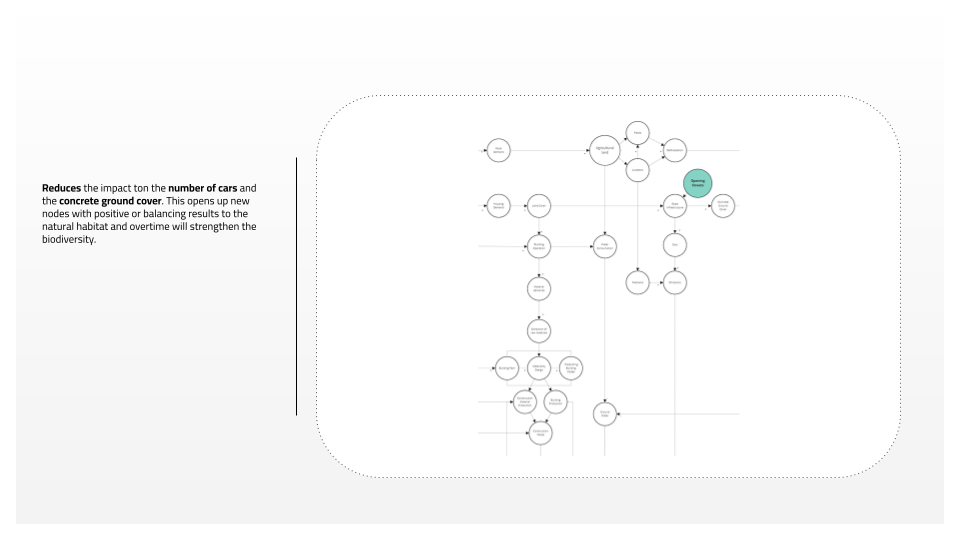Viewport: 960px width, 540px height.
Task: Click the Land Cover node
Action: (538, 206)
